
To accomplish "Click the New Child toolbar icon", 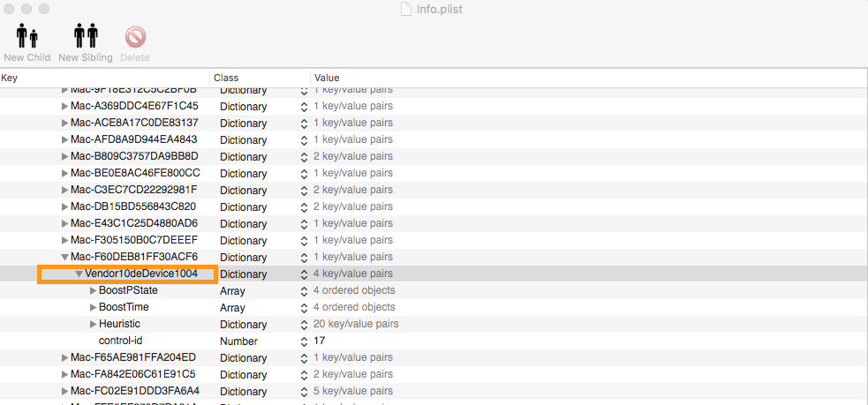I will click(x=26, y=37).
